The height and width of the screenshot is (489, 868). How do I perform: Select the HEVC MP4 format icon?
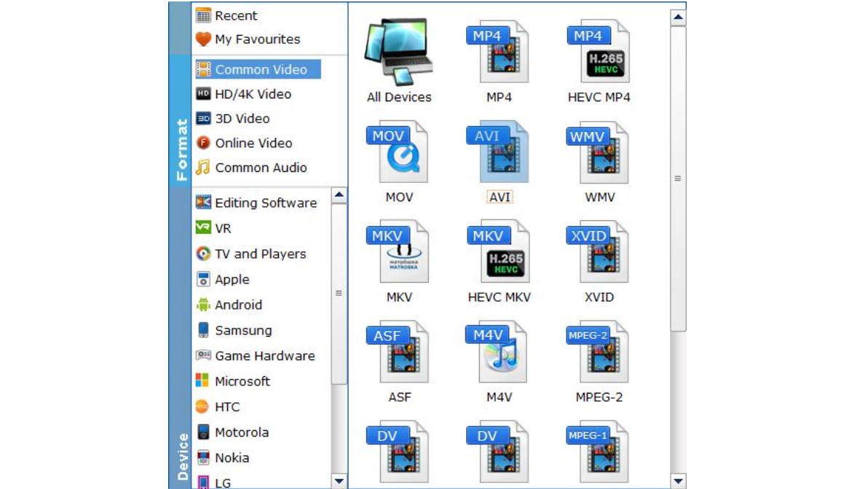pyautogui.click(x=599, y=52)
